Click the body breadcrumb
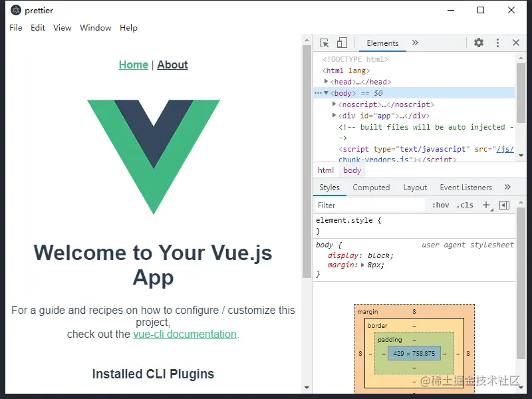Screen dimensions: 532x399 pos(352,170)
